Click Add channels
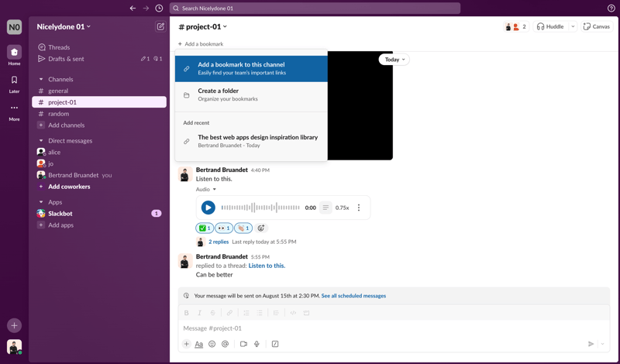The height and width of the screenshot is (364, 620). (99, 125)
